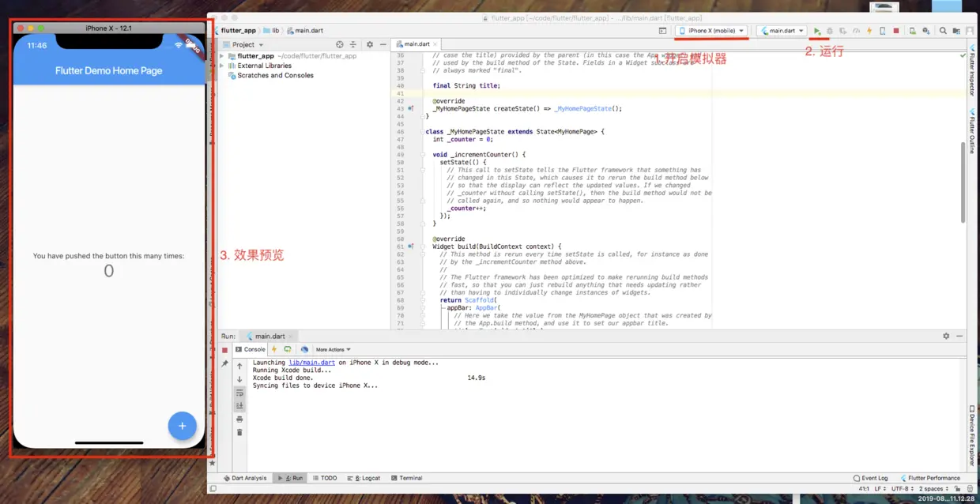Click the Run with Coverage icon

tap(843, 31)
